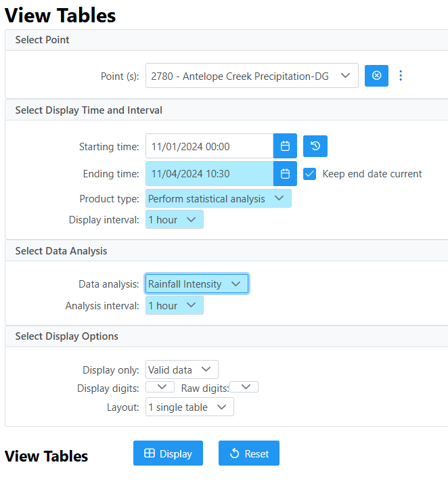Select the Layout single table dropdown
Image resolution: width=448 pixels, height=492 pixels.
[x=189, y=407]
